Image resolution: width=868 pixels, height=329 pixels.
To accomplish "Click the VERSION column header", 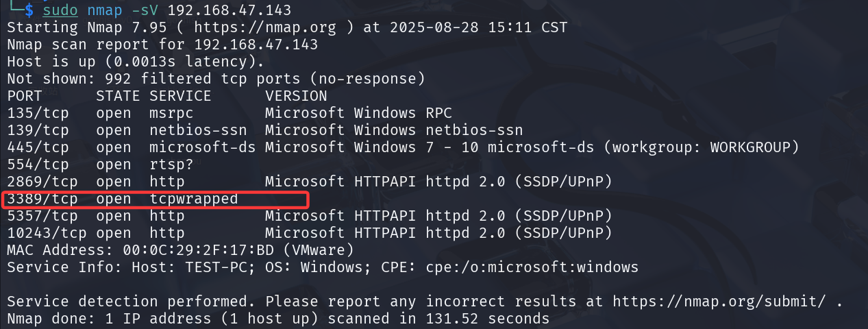I will click(x=296, y=96).
